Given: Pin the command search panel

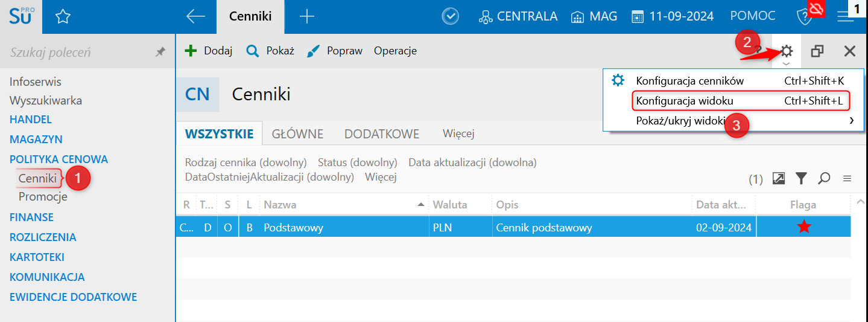Looking at the screenshot, I should (160, 53).
